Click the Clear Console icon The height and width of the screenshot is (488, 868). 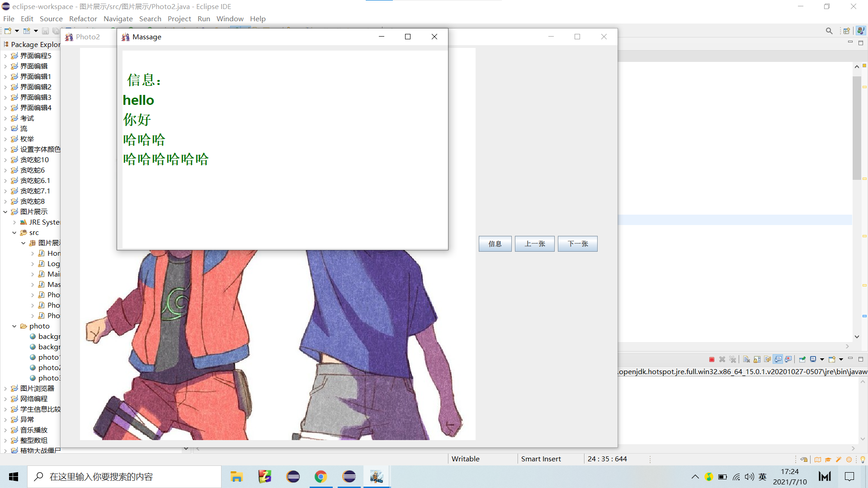click(746, 359)
